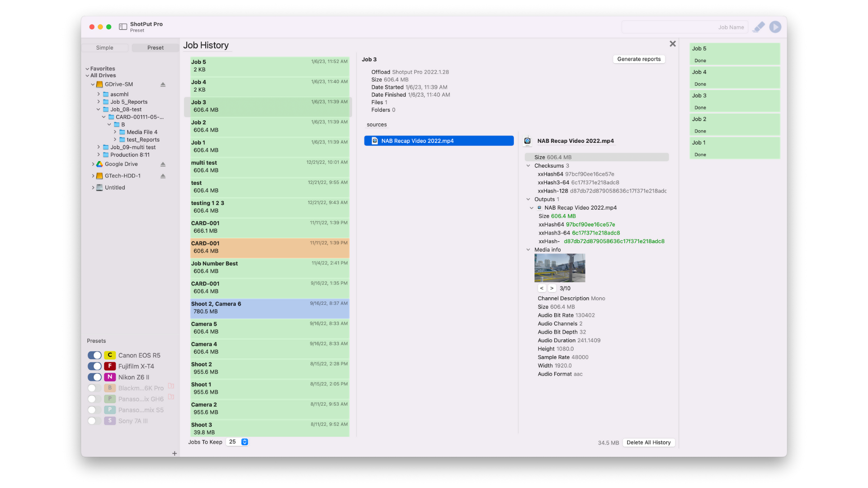Click the add preset plus icon

(x=175, y=453)
